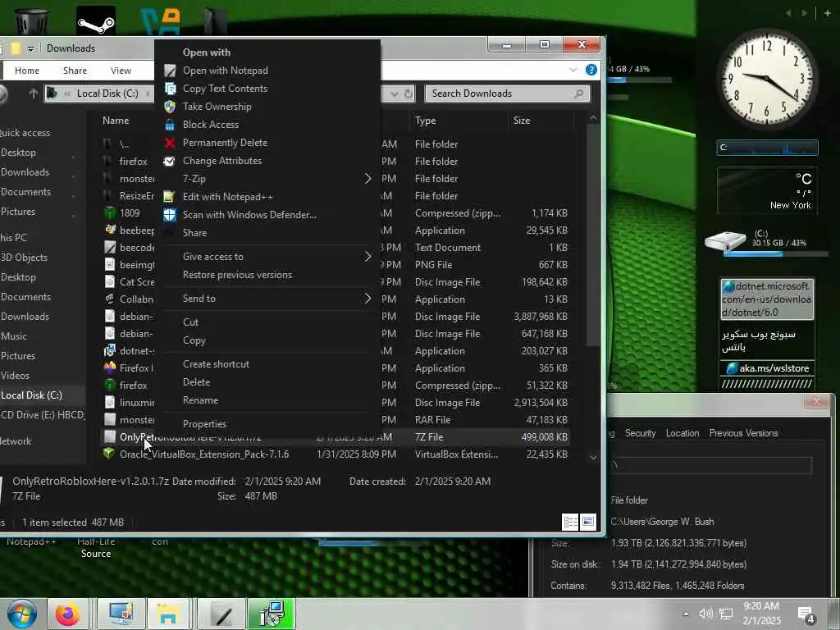This screenshot has height=630, width=840.
Task: Open the address bar history dropdown
Action: click(395, 94)
